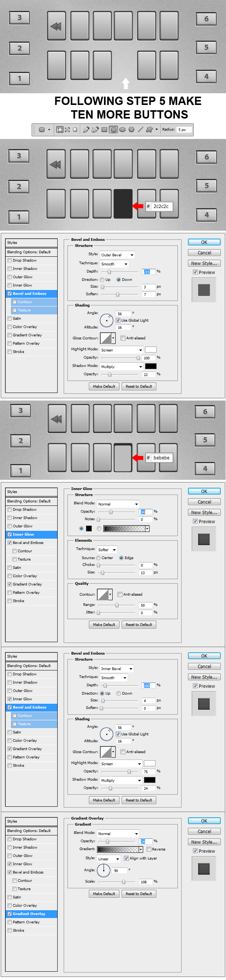Open Technique dropdown showing Softer
Image resolution: width=226 pixels, height=980 pixels.
(107, 550)
